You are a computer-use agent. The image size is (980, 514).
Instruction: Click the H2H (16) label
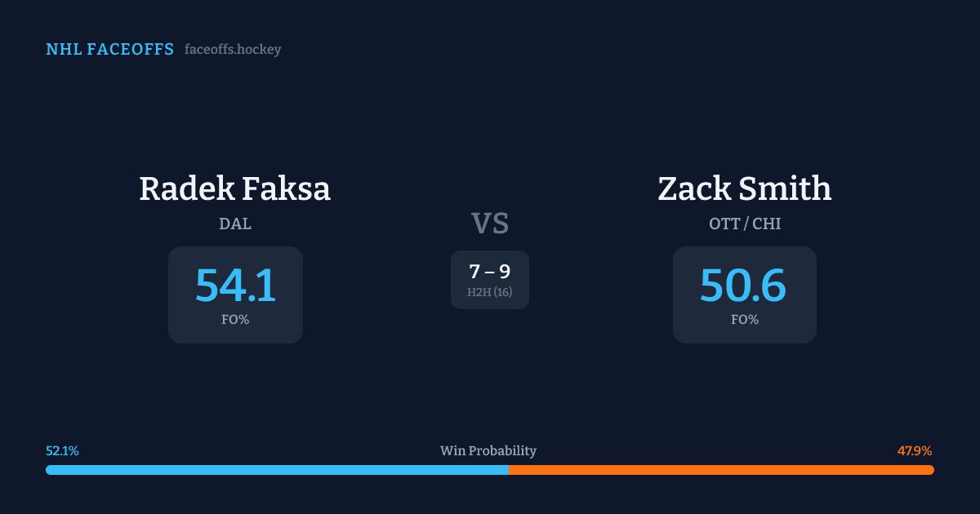[490, 292]
